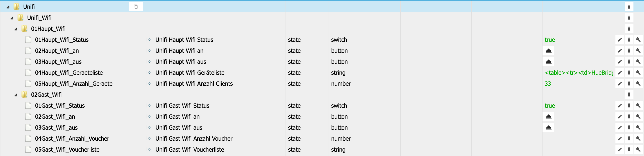Image resolution: width=644 pixels, height=156 pixels.
Task: Delete the 01Haupt_Wifi_Status state
Action: pos(629,40)
